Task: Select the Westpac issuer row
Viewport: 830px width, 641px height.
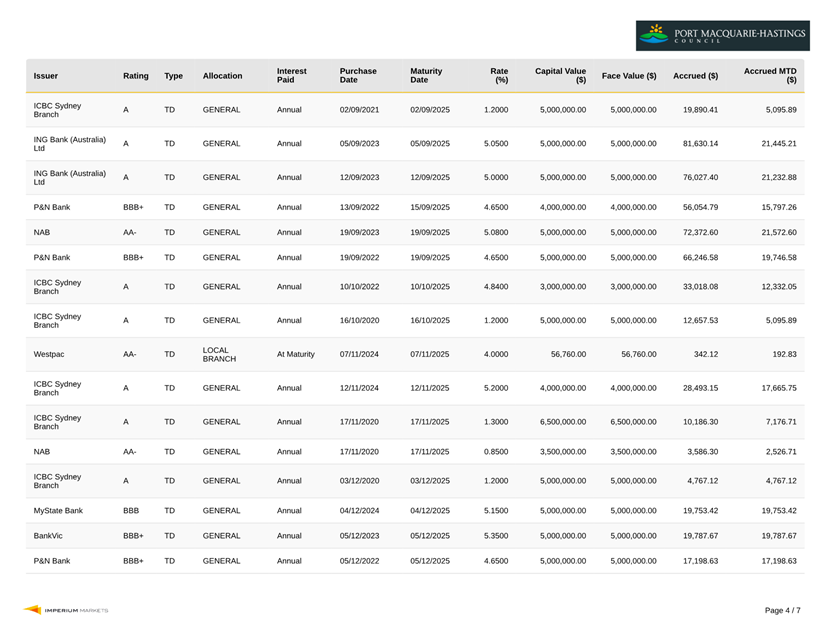Action: click(415, 354)
